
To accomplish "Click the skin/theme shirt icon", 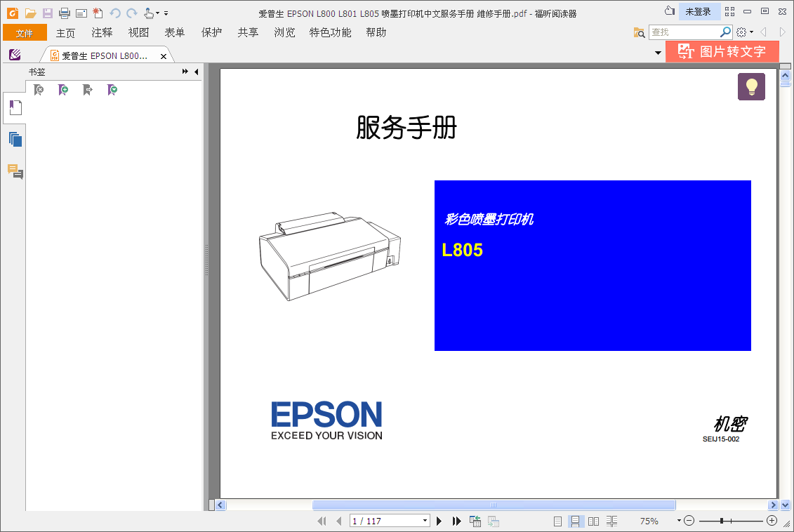I will click(670, 11).
